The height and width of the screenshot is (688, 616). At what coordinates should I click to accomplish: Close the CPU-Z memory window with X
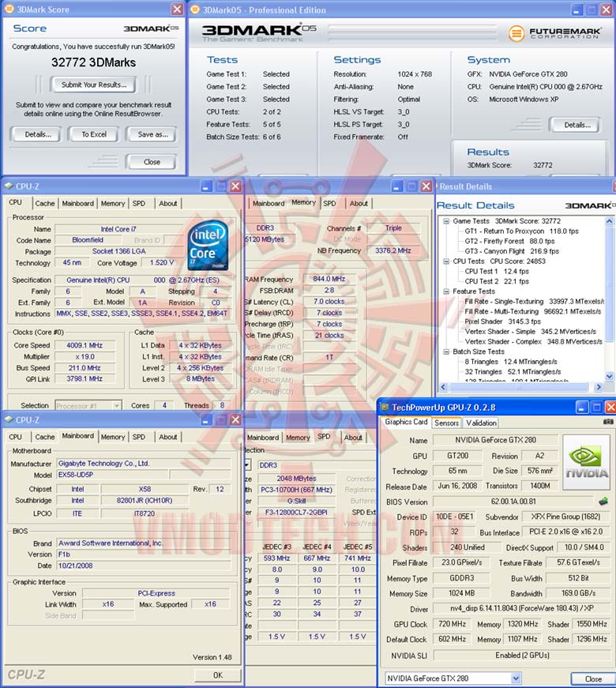pyautogui.click(x=426, y=186)
